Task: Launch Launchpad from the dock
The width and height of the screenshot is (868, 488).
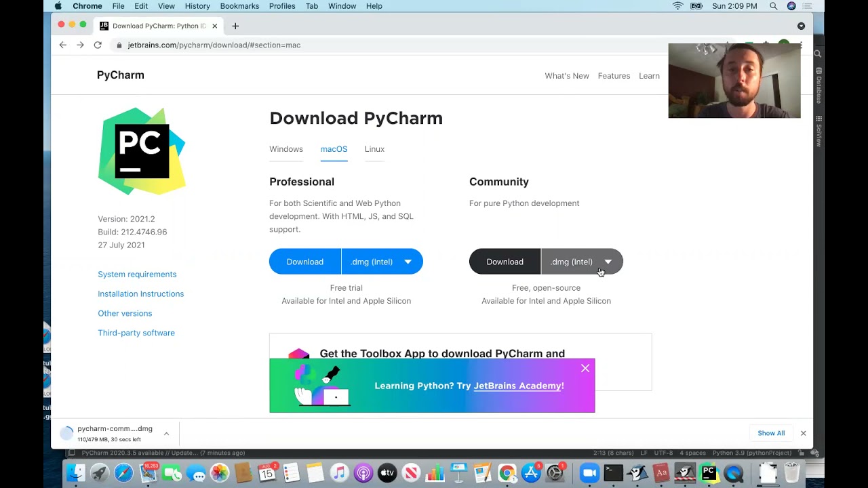Action: (x=100, y=472)
